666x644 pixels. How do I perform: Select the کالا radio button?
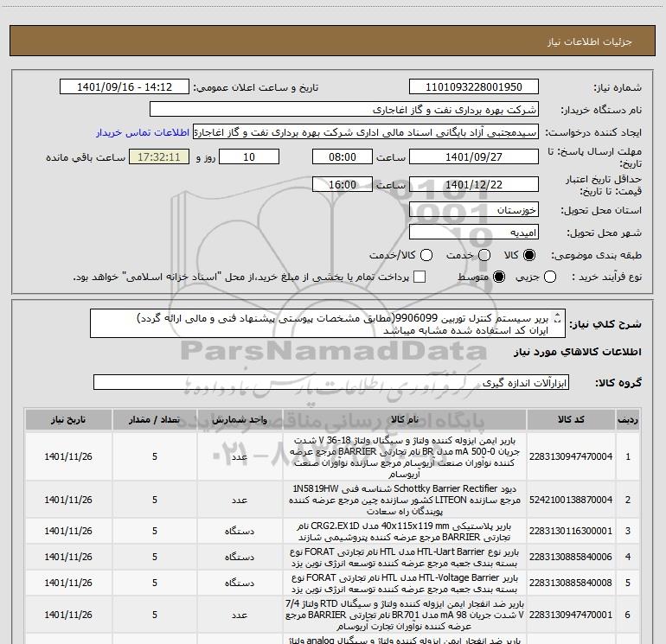[529, 255]
